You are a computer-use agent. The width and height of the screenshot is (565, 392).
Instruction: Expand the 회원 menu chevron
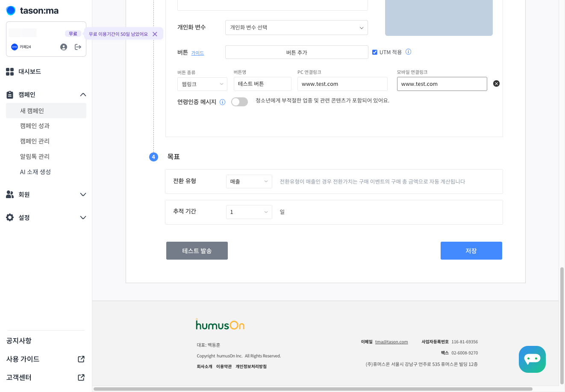pyautogui.click(x=83, y=195)
